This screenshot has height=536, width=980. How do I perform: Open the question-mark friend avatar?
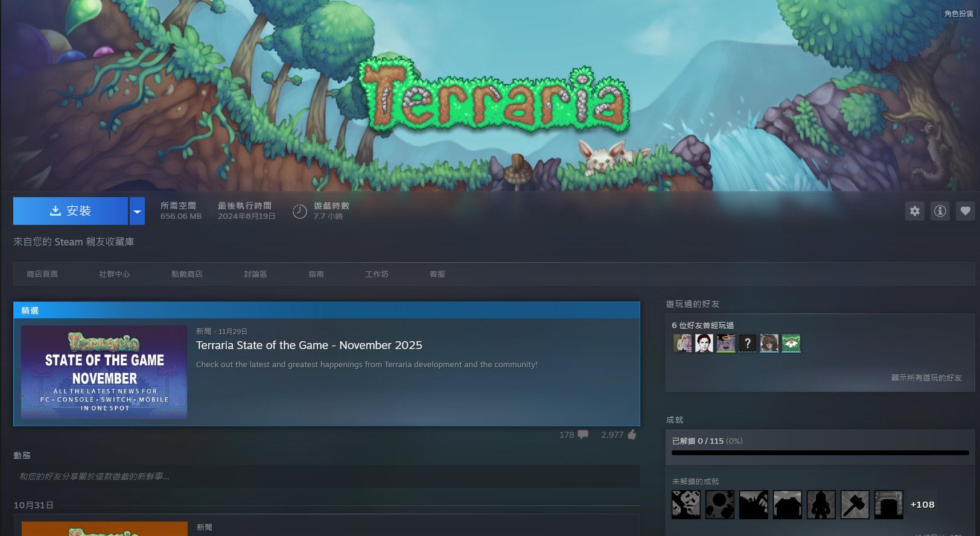point(747,343)
